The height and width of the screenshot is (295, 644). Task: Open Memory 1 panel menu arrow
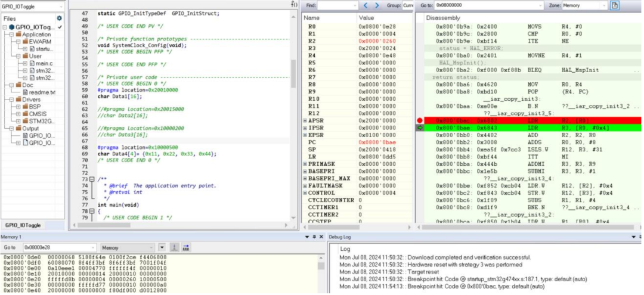pyautogui.click(x=307, y=237)
